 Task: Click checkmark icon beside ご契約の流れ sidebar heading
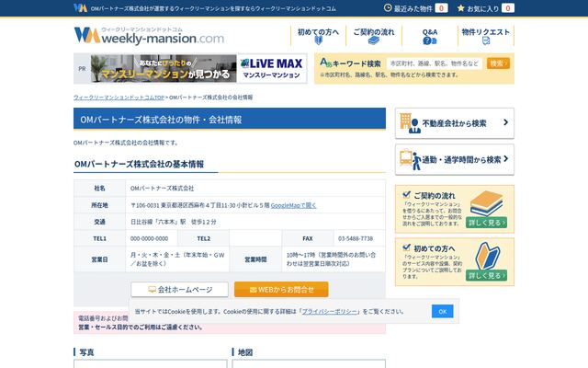(406, 194)
